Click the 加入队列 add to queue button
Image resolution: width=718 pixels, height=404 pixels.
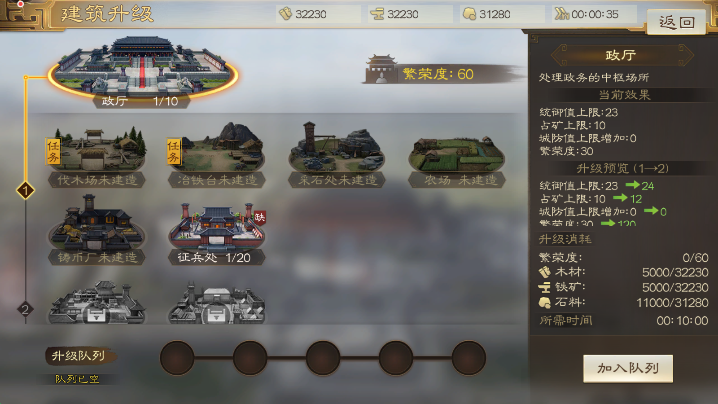[x=628, y=368]
